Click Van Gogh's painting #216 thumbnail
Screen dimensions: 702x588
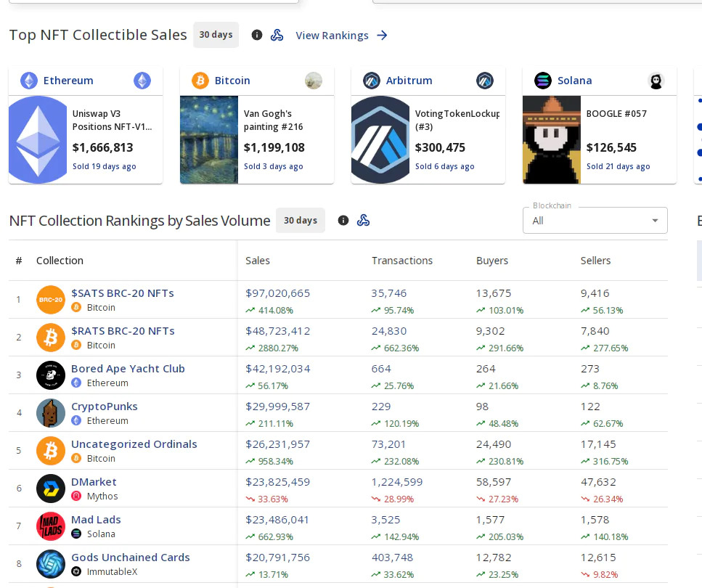point(209,139)
